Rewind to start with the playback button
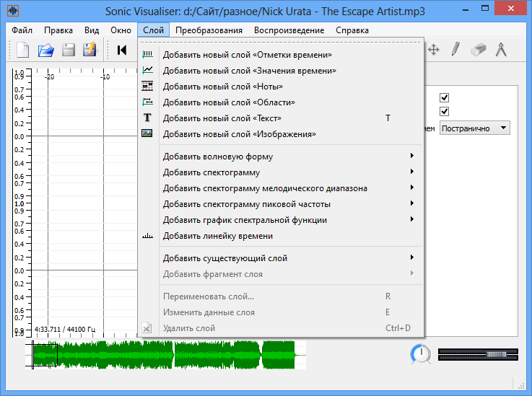Screen dimensions: 532x396 click(122, 50)
